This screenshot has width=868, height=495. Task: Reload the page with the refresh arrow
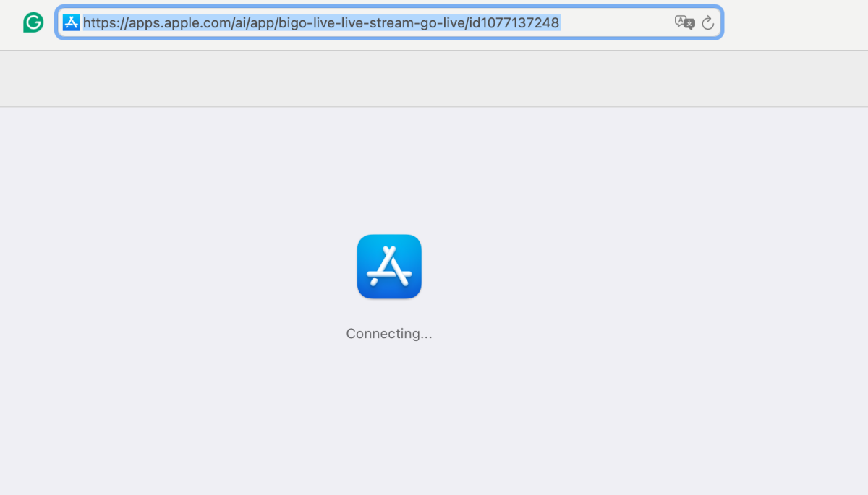[708, 23]
